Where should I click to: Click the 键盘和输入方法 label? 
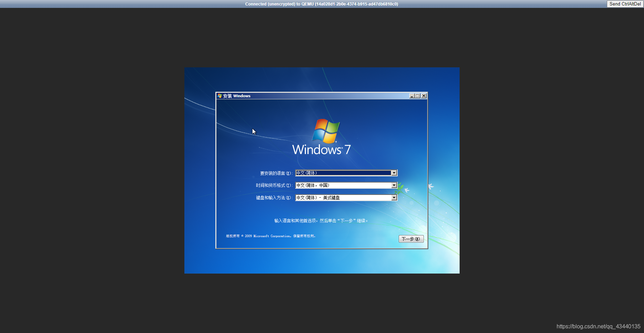[274, 198]
